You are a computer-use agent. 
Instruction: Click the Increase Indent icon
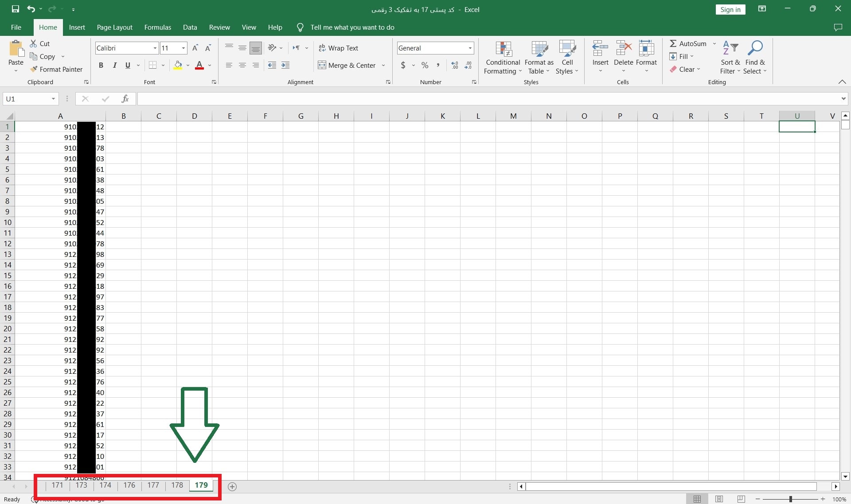pyautogui.click(x=285, y=66)
